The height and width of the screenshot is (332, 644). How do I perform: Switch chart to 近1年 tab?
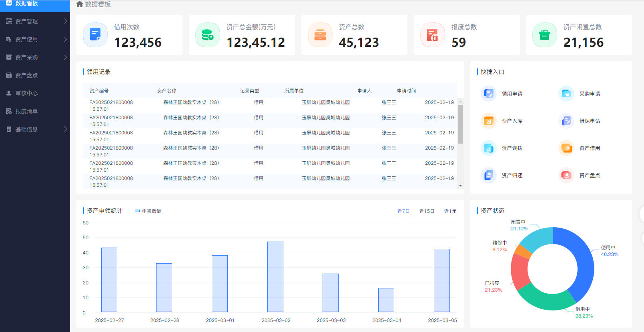pos(450,211)
